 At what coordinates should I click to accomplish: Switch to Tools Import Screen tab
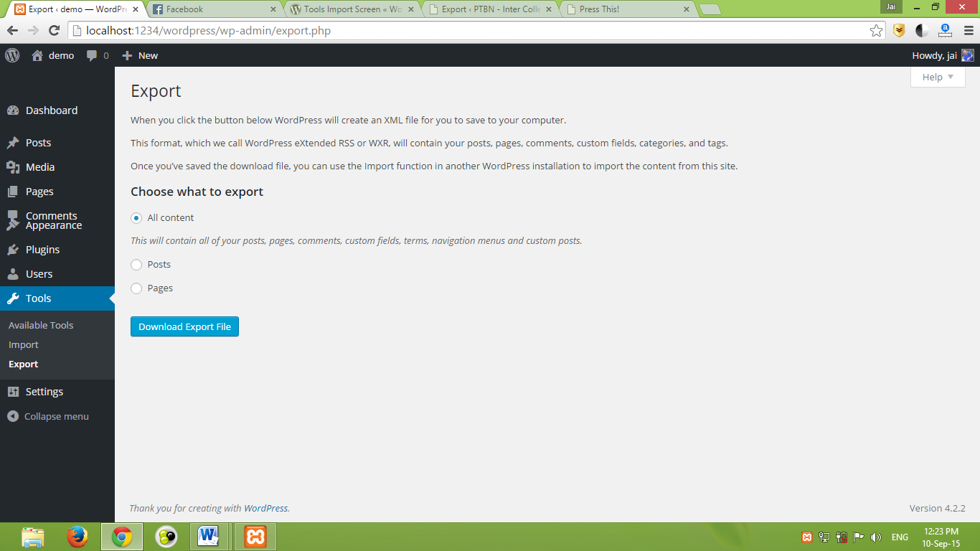click(352, 9)
